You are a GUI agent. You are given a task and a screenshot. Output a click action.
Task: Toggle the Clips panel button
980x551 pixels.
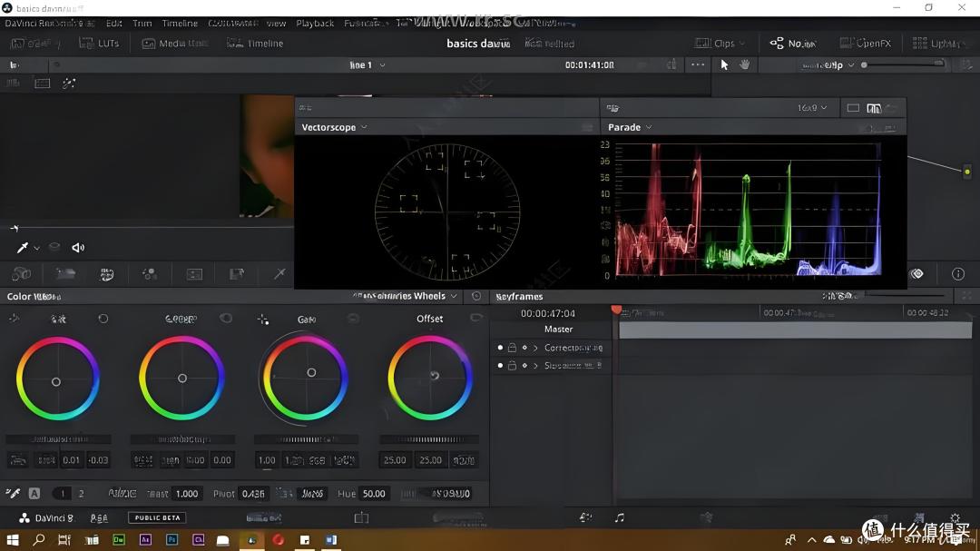coord(720,44)
